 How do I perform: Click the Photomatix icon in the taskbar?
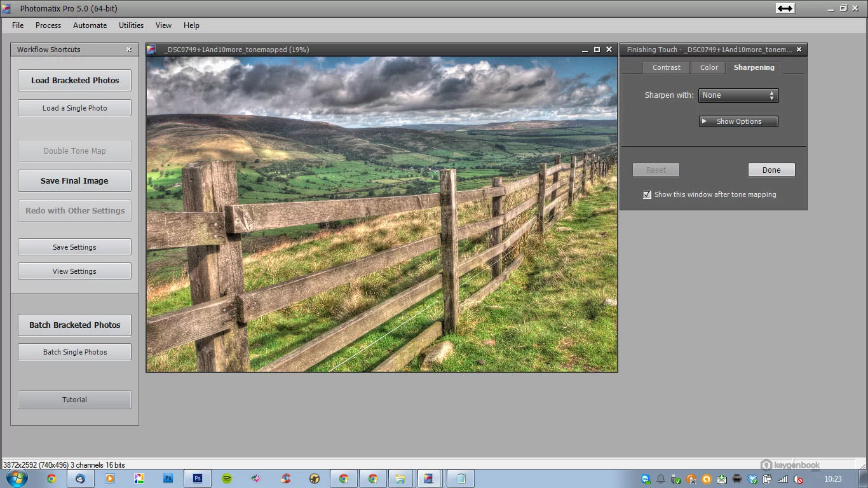coord(428,479)
